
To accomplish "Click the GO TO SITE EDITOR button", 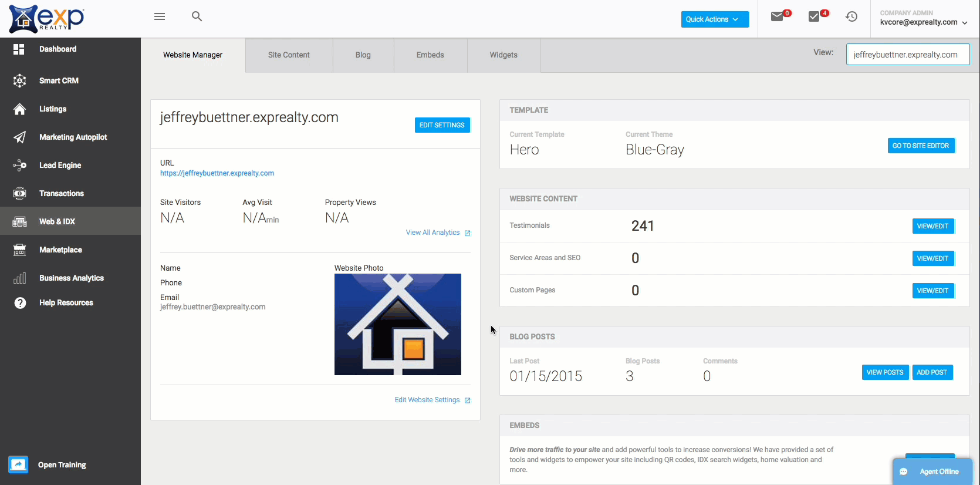I will 921,146.
